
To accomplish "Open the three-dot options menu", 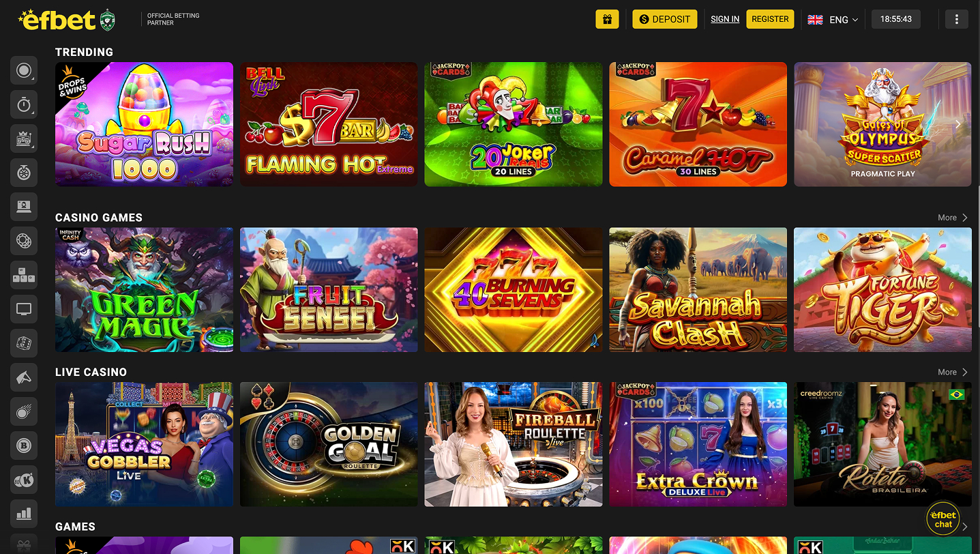I will pyautogui.click(x=956, y=19).
